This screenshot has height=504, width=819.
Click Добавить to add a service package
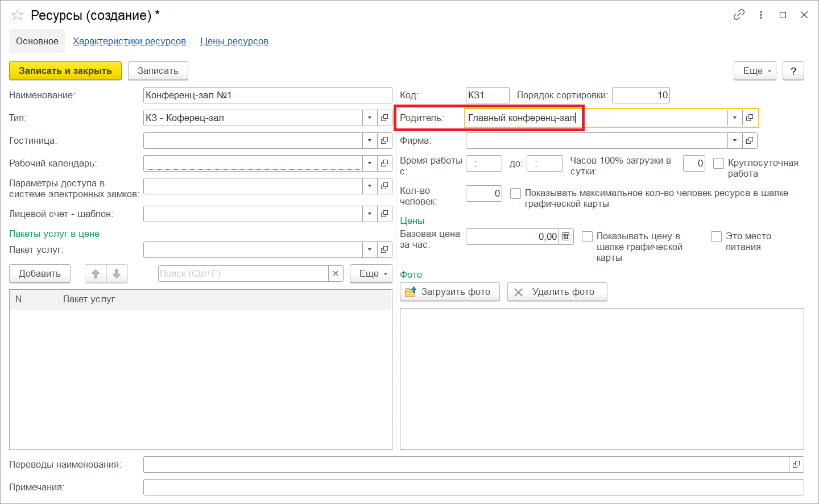click(39, 274)
